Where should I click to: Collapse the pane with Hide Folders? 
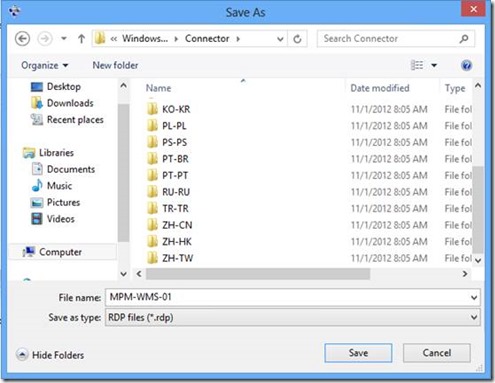50,355
